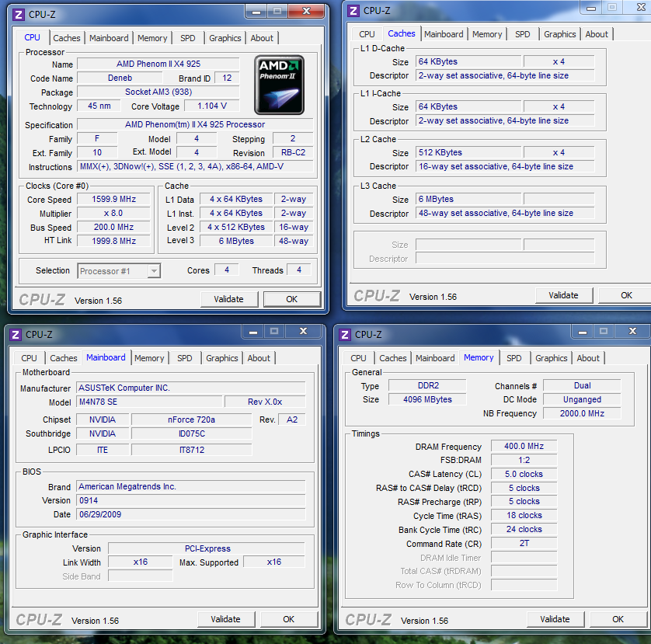The image size is (651, 644).
Task: Open Mainboard tab in the CPU window
Action: (109, 38)
